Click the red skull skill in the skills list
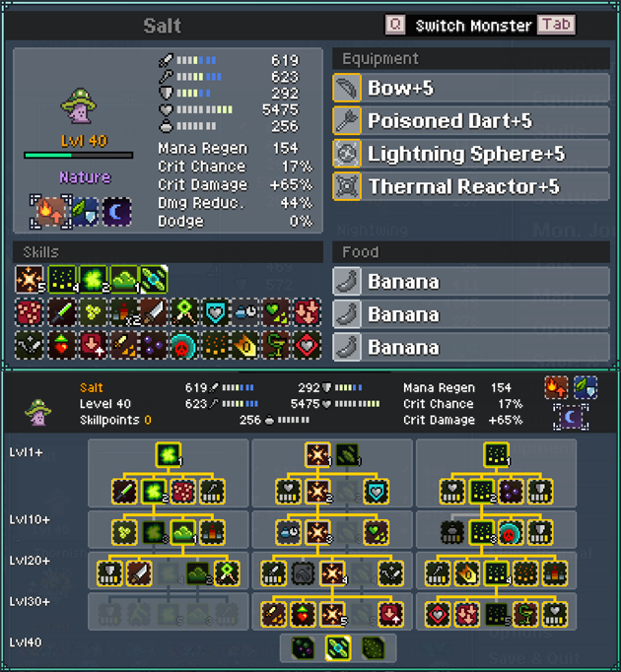 (184, 346)
